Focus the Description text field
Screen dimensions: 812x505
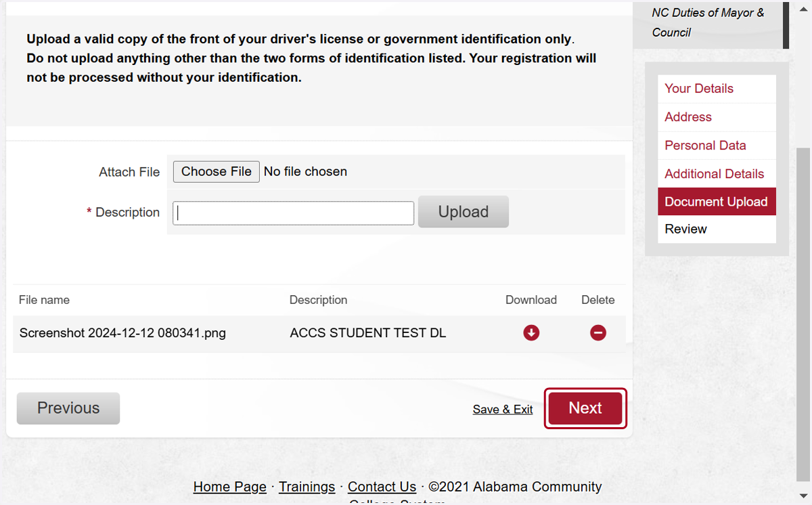click(x=294, y=213)
